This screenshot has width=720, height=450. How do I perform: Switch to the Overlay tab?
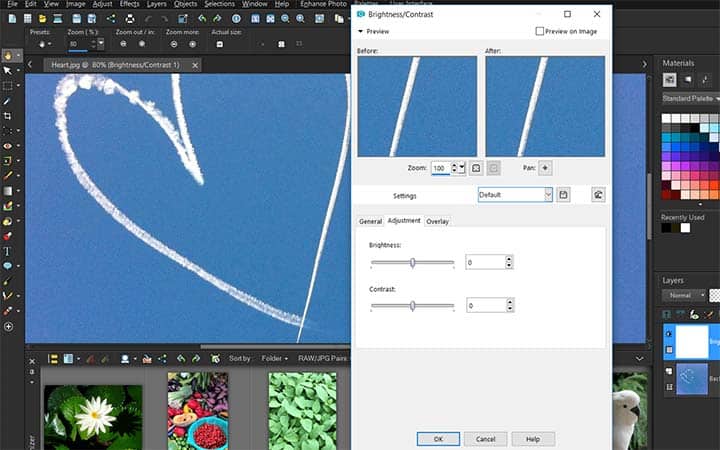tap(437, 221)
